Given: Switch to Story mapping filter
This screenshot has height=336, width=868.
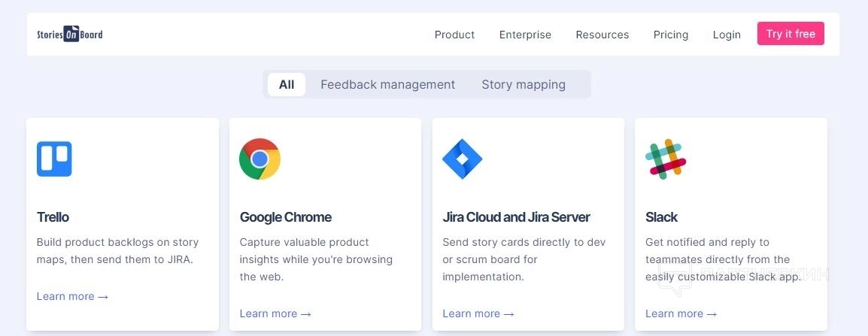Looking at the screenshot, I should pos(524,85).
